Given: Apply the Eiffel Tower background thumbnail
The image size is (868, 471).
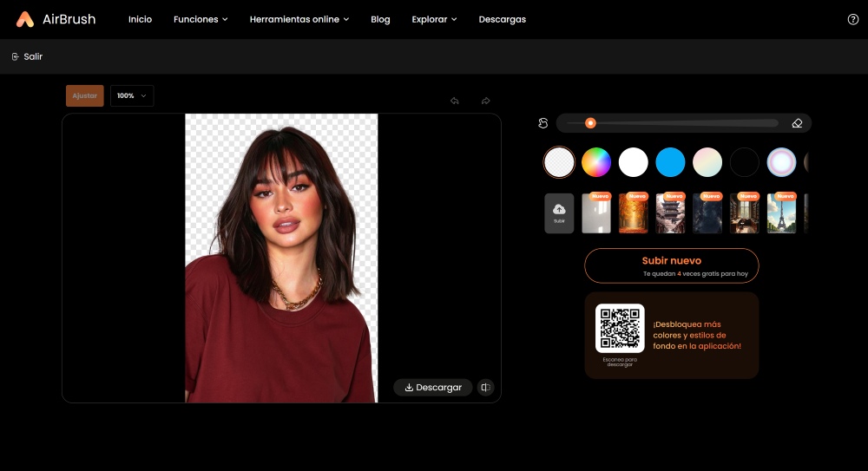Looking at the screenshot, I should [x=781, y=214].
